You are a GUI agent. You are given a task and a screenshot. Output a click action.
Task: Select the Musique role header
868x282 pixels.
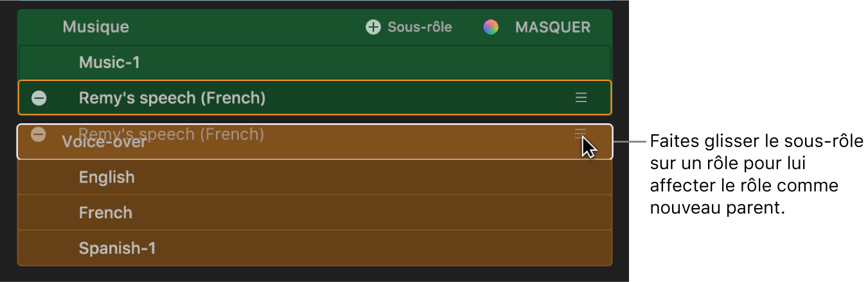pyautogui.click(x=96, y=27)
